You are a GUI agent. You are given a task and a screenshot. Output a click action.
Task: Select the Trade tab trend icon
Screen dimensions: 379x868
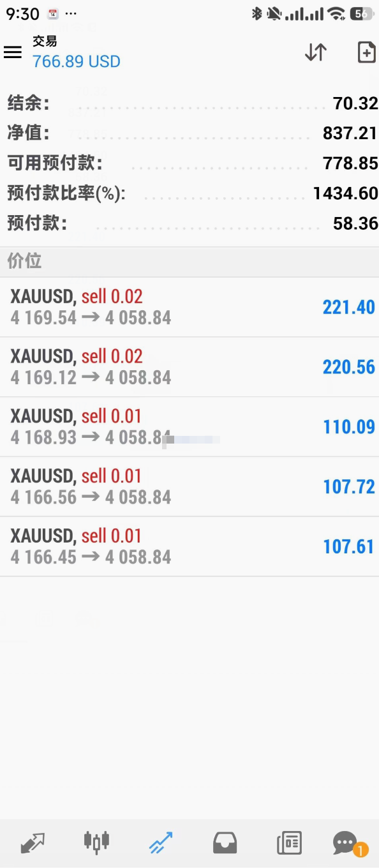160,843
